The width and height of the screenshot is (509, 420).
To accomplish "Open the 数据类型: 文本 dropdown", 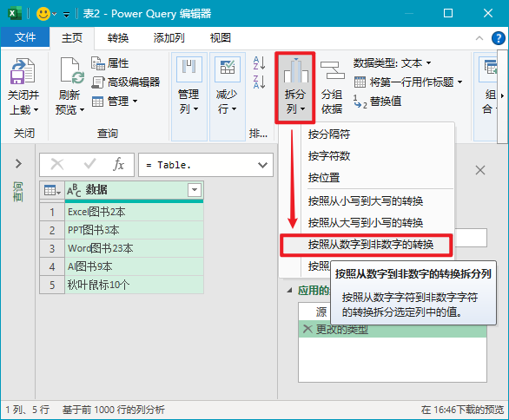I will pos(392,62).
